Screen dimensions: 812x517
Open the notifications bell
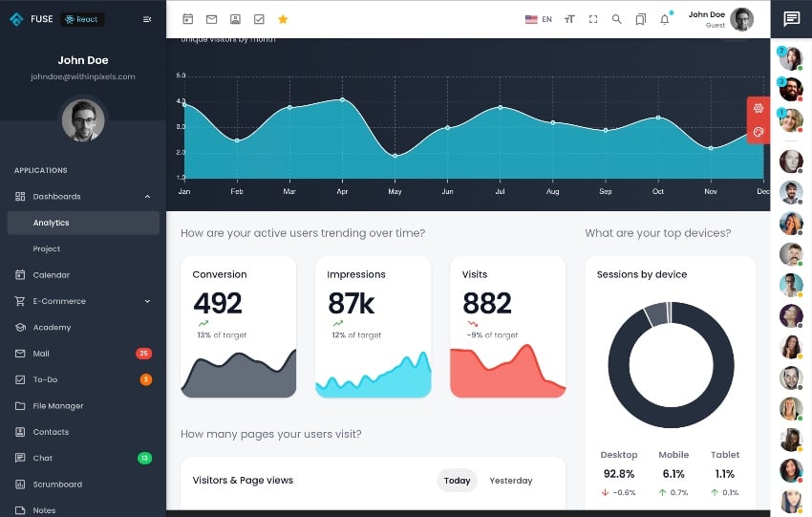pos(665,19)
